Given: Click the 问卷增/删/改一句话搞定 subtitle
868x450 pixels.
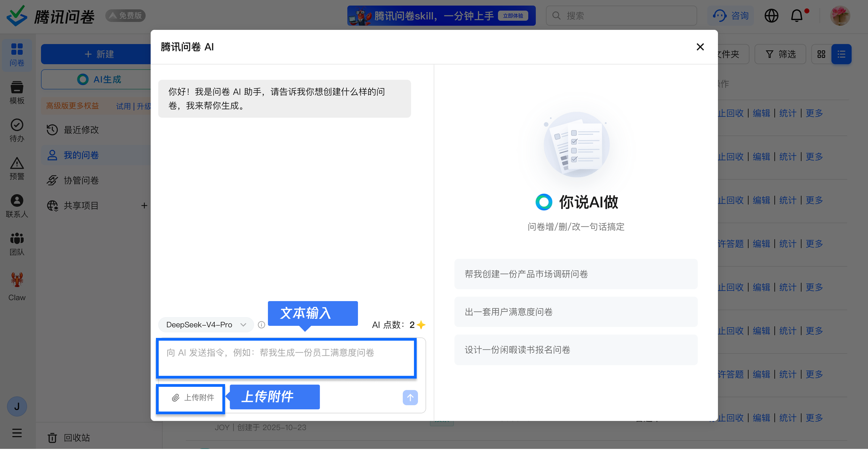Looking at the screenshot, I should (x=576, y=227).
